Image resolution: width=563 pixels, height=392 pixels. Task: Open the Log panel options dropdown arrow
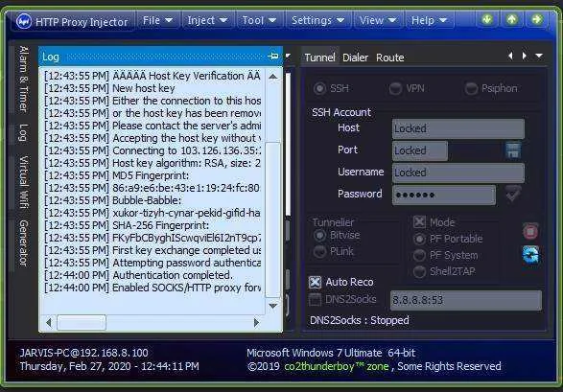[x=288, y=57]
